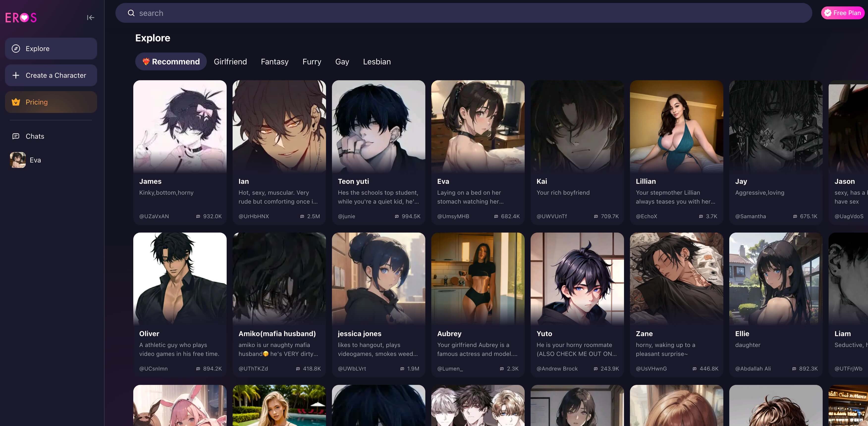Switch to the Girlfriend tab

click(x=230, y=61)
